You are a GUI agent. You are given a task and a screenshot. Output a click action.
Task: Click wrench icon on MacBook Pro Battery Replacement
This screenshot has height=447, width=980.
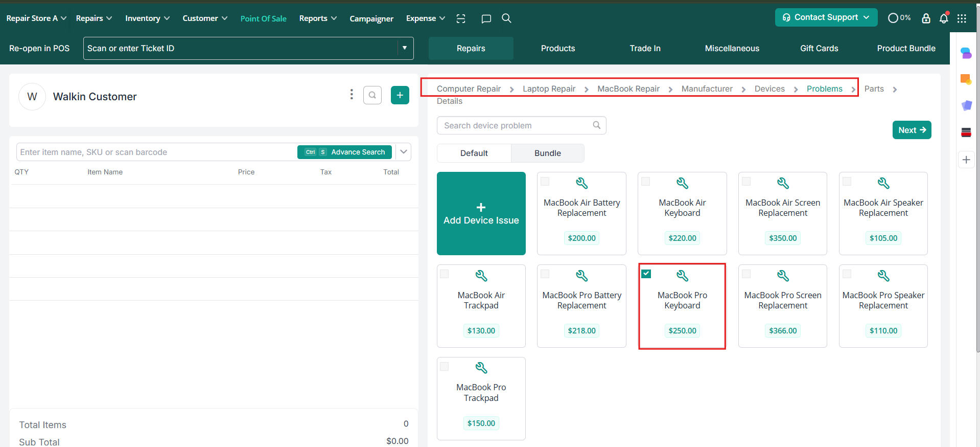[581, 276]
